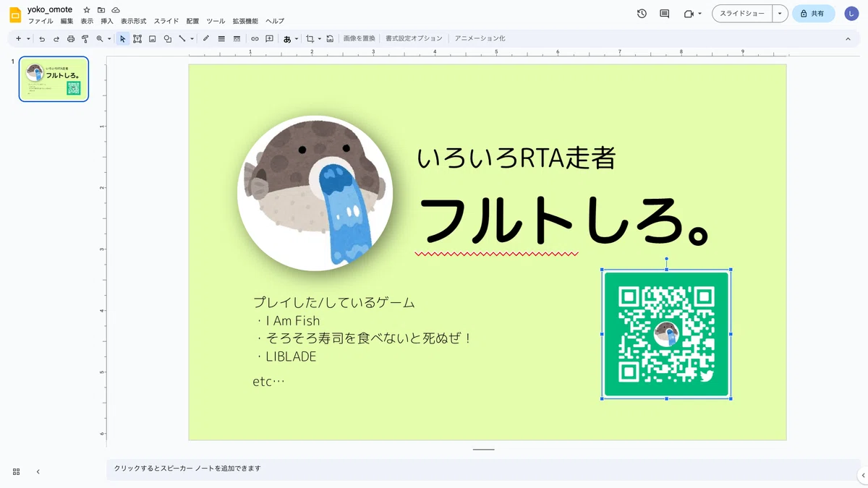
Task: Click the いろいろRTA走者 text
Action: (516, 158)
